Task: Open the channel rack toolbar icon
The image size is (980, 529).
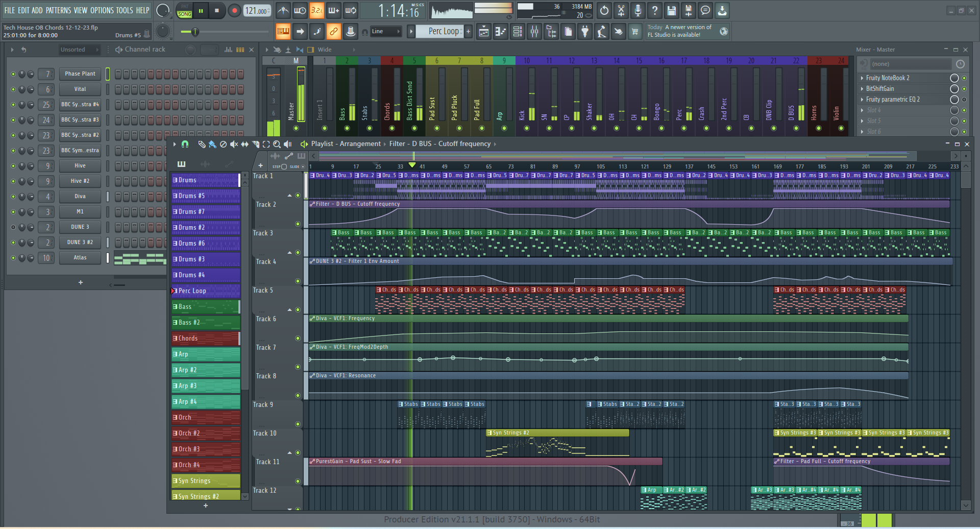Action: (x=517, y=32)
